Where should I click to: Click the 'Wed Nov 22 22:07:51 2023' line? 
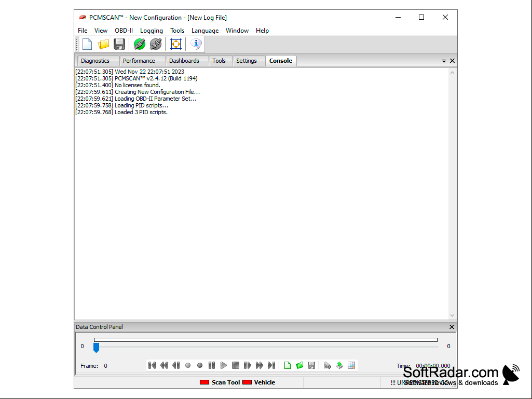pyautogui.click(x=130, y=72)
